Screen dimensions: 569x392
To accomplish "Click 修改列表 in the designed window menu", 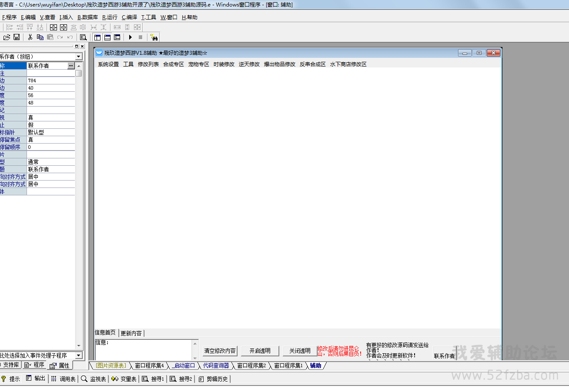I will [148, 64].
